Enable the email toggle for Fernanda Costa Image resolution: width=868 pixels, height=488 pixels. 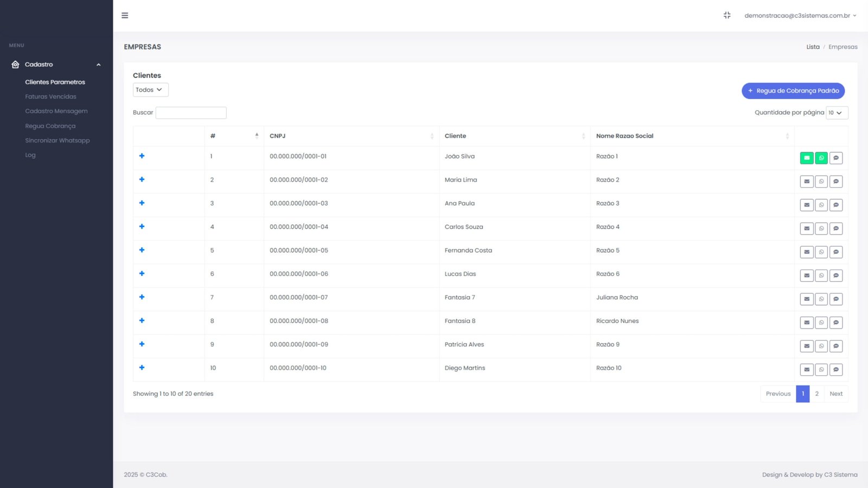(x=807, y=252)
